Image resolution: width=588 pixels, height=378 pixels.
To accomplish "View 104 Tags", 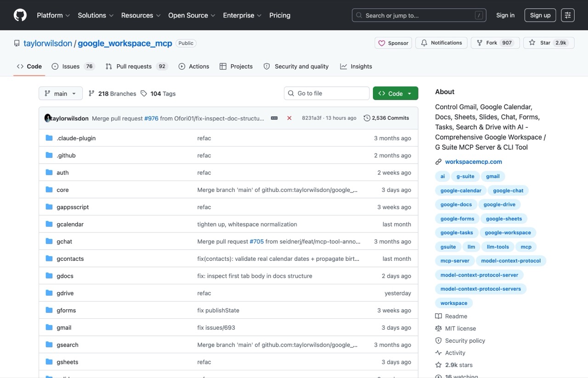I will click(x=158, y=93).
